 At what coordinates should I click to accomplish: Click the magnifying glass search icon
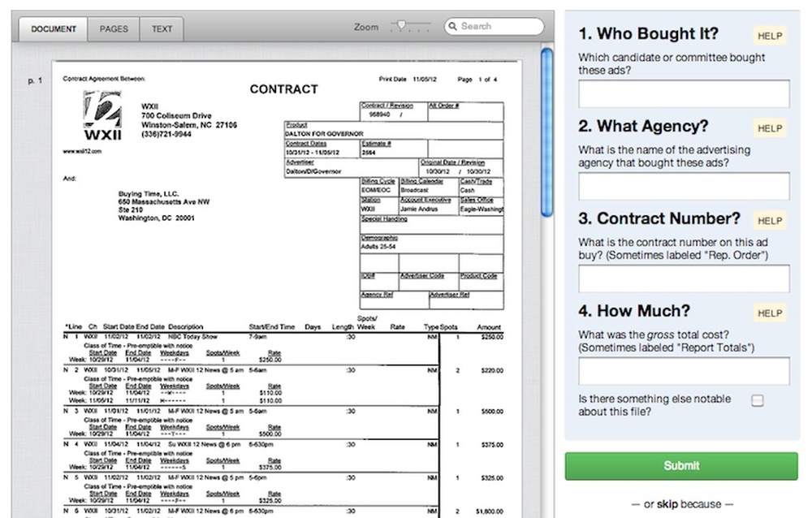point(452,26)
